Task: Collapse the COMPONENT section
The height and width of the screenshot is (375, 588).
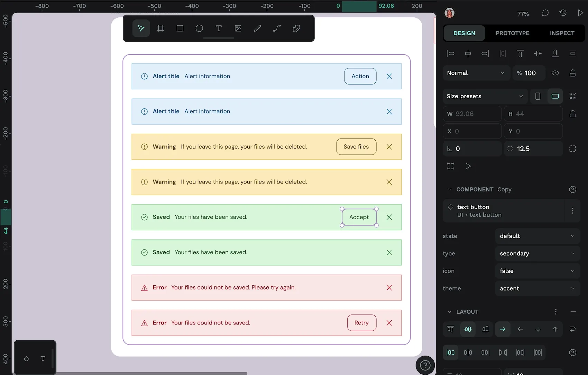Action: coord(449,189)
